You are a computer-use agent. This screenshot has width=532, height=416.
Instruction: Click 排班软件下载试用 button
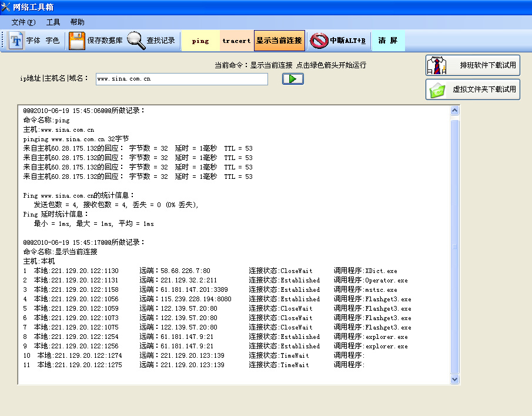[473, 65]
